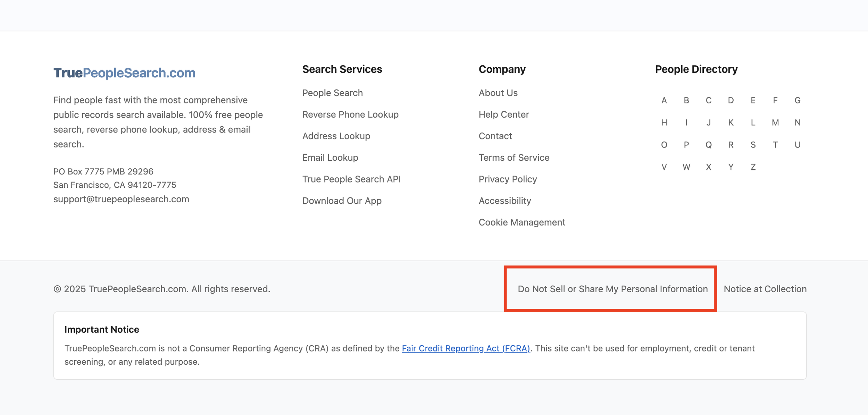Open the Accessibility page link
Image resolution: width=868 pixels, height=415 pixels.
click(x=504, y=201)
